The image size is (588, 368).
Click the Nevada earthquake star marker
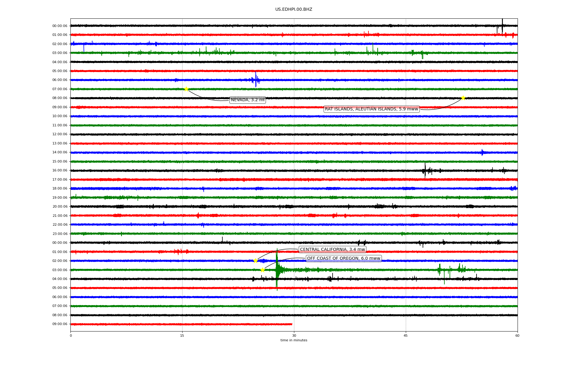point(186,89)
